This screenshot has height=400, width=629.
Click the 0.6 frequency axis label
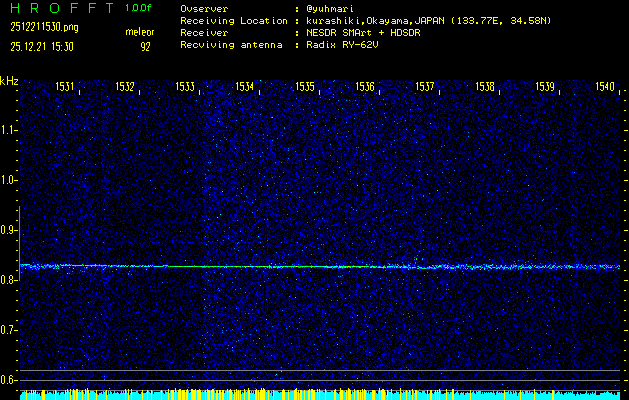pos(9,380)
